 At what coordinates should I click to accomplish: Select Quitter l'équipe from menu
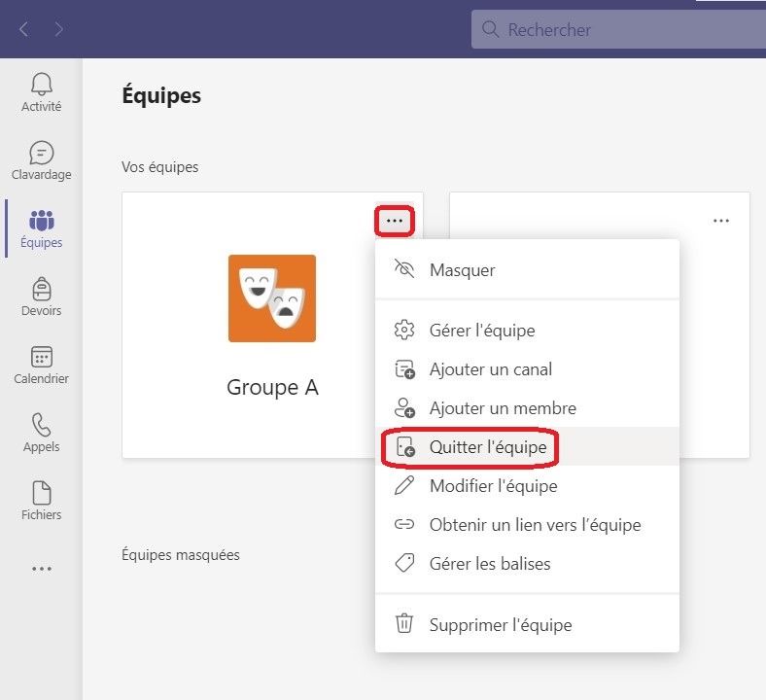[x=487, y=447]
